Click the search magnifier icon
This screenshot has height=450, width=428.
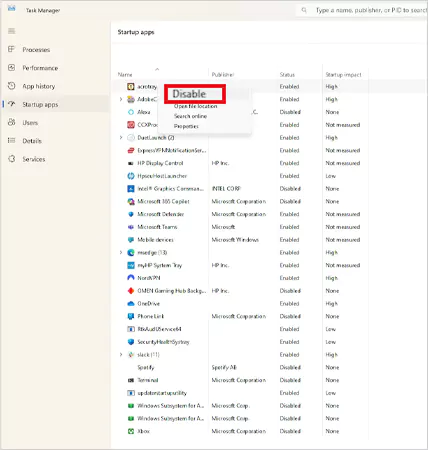pos(304,10)
